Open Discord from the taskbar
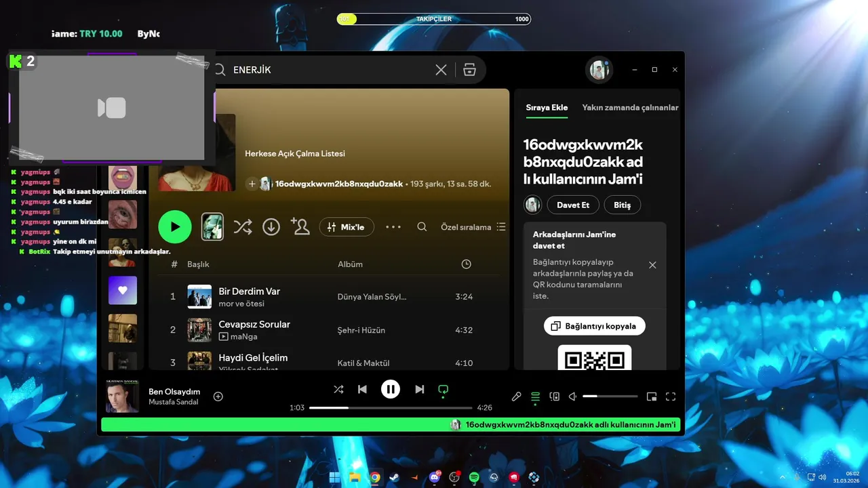Image resolution: width=868 pixels, height=488 pixels. point(435,477)
